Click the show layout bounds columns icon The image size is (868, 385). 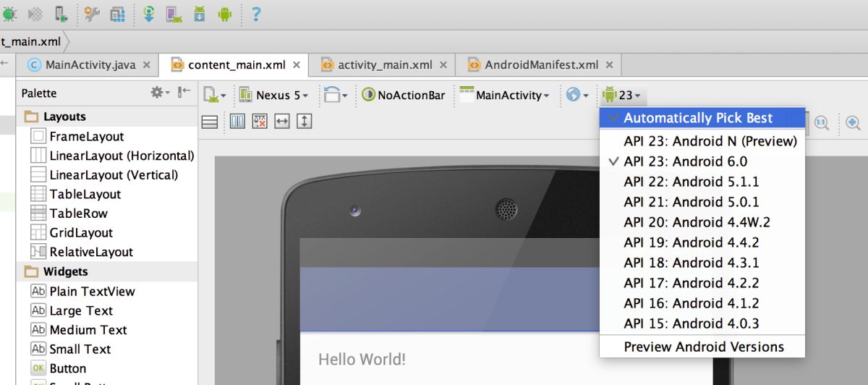point(237,122)
